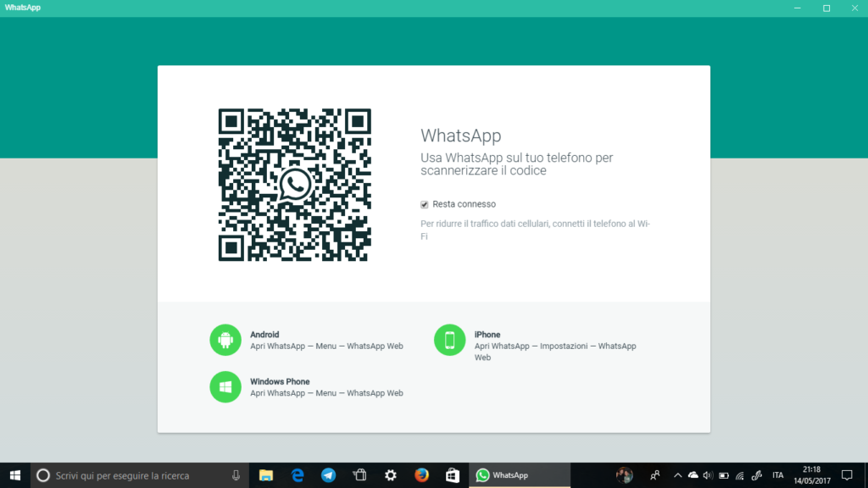This screenshot has width=868, height=488.
Task: Click the Cortana circle icon
Action: 43,475
